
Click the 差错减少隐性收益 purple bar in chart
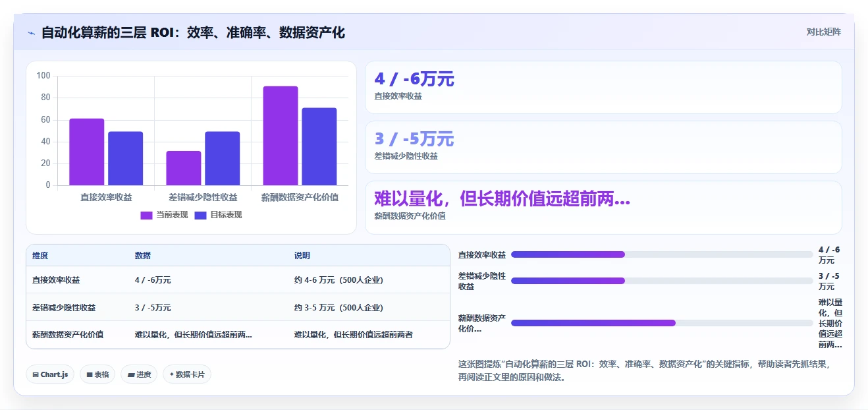coord(184,168)
